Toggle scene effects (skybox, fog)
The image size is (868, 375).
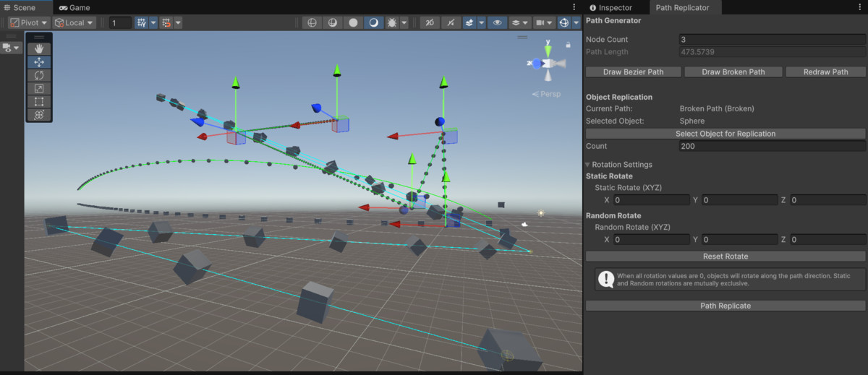pos(469,22)
